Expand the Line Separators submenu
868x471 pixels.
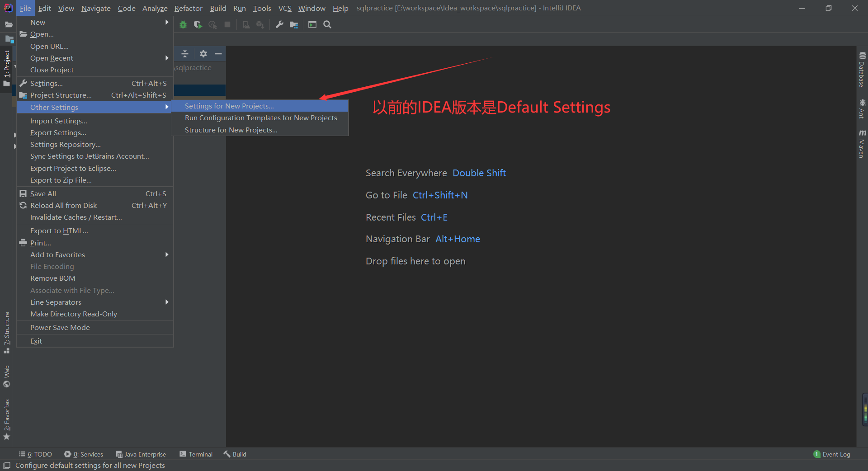tap(56, 302)
